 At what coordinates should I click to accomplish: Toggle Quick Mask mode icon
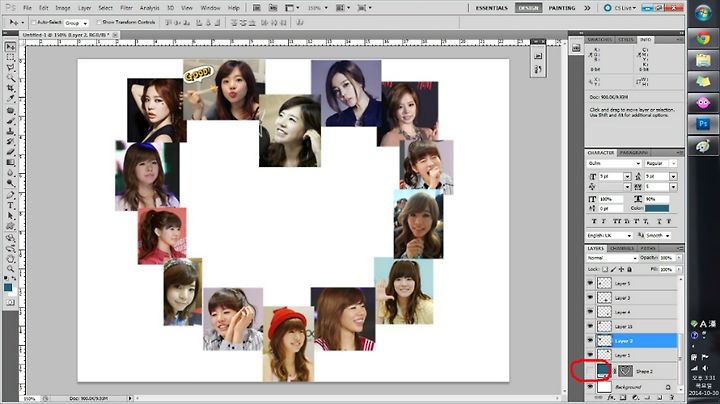(x=10, y=303)
